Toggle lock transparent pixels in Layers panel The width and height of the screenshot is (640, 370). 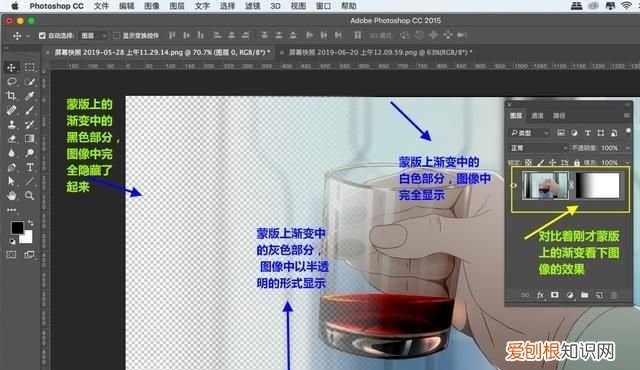(x=528, y=162)
